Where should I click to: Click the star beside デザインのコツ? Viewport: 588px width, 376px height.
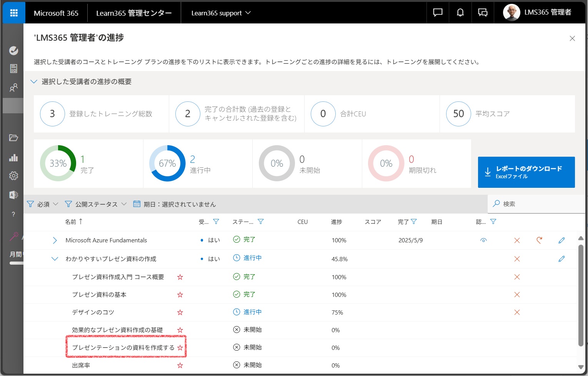[x=180, y=312]
